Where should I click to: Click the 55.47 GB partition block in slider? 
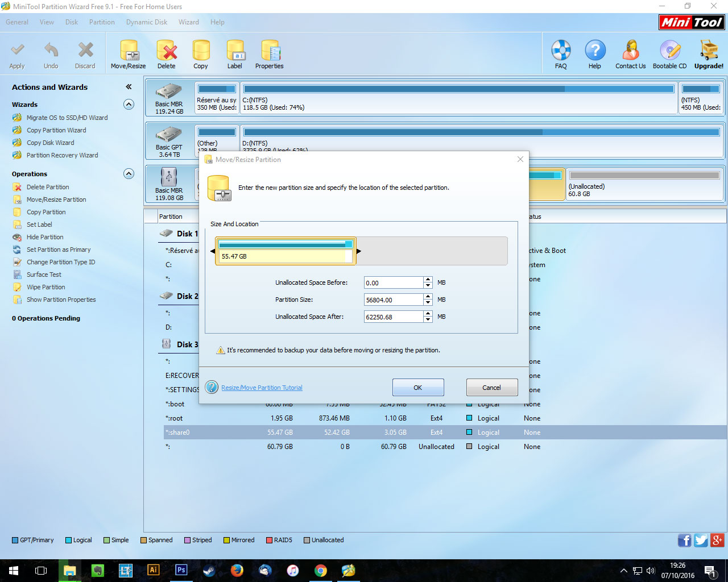tap(286, 251)
